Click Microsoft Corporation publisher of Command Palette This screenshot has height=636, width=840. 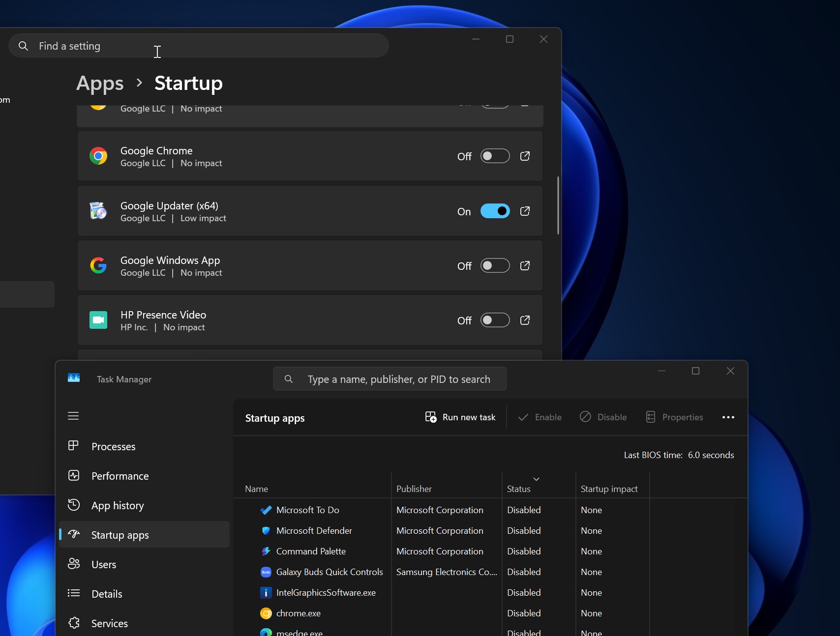(440, 551)
